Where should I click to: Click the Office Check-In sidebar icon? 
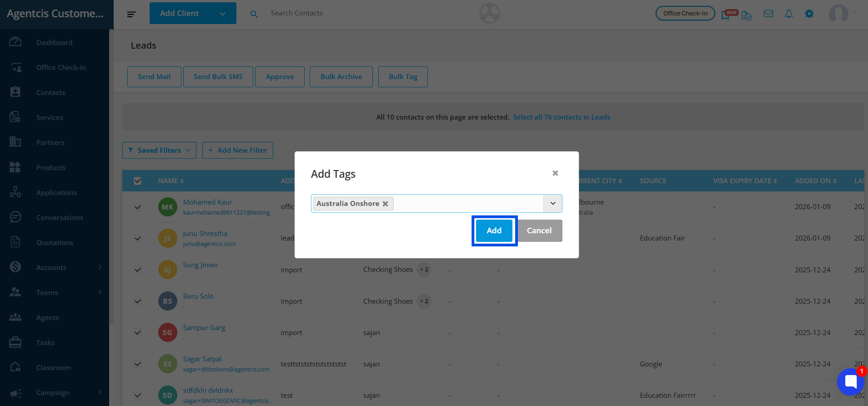15,67
